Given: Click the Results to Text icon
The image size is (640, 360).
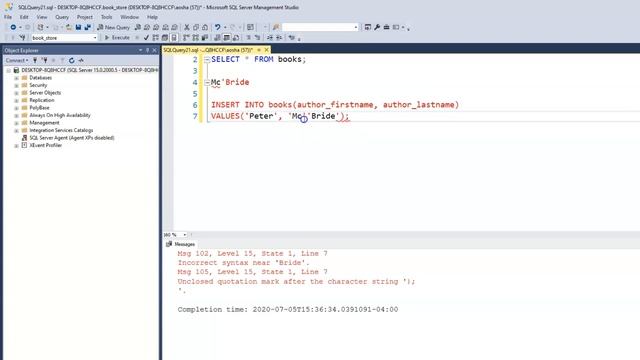Looking at the screenshot, I should click(218, 38).
